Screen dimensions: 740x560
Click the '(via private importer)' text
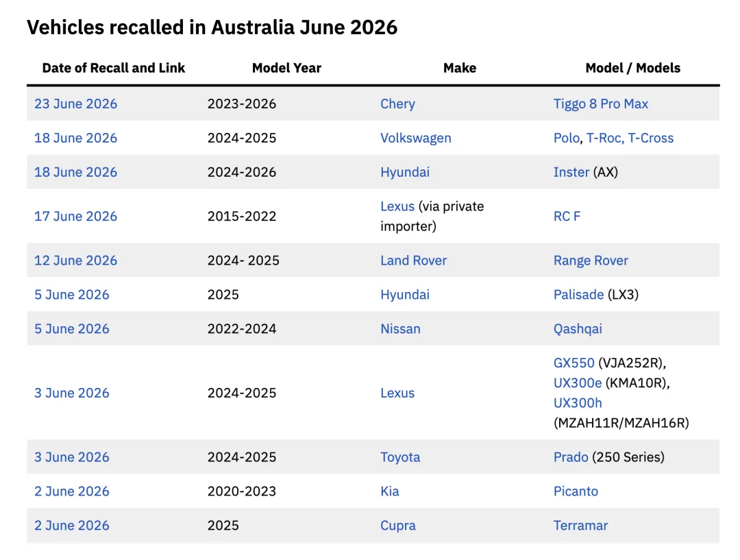coord(432,217)
